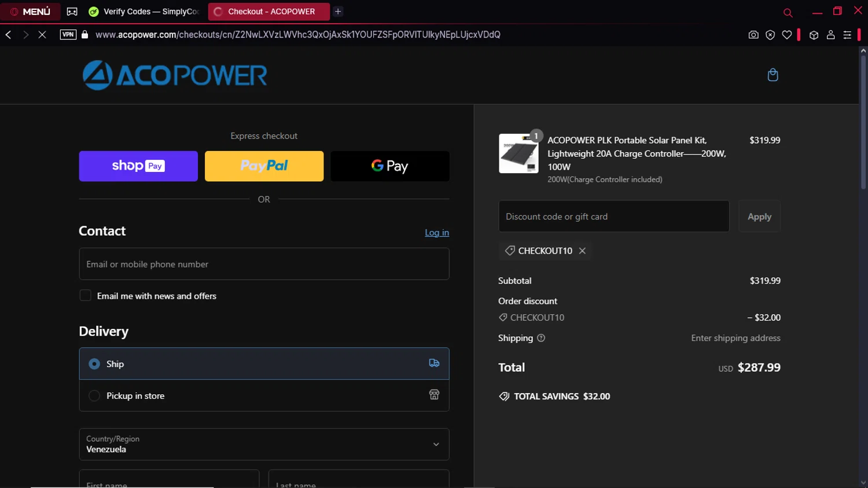The height and width of the screenshot is (488, 868).
Task: Click the solar panel product thumbnail
Action: (x=518, y=153)
